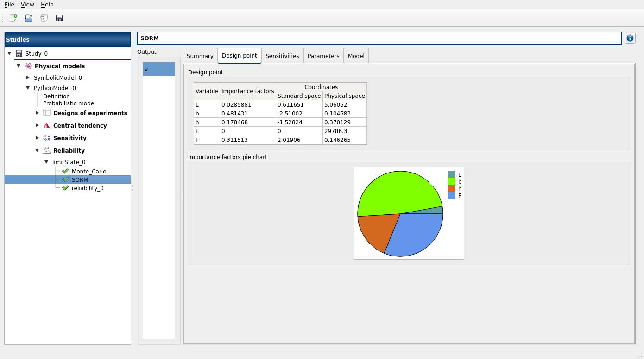Click the blue information icon
Image resolution: width=644 pixels, height=359 pixels.
coord(630,38)
